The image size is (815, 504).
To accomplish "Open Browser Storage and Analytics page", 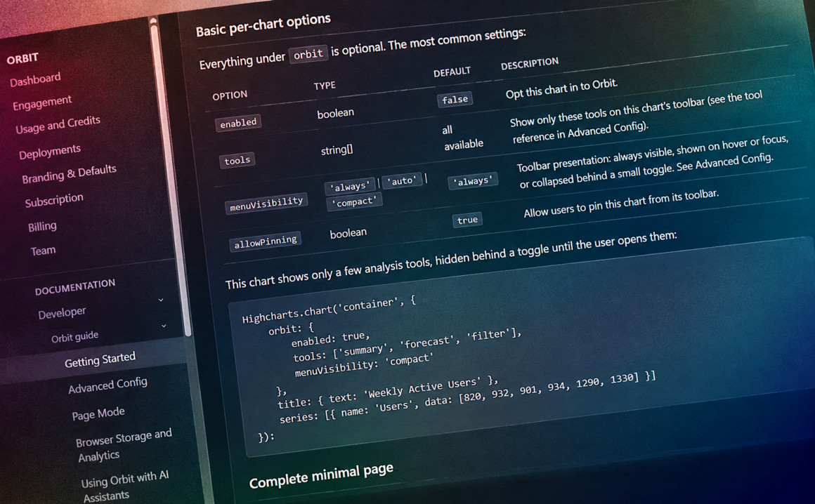I will click(x=124, y=445).
